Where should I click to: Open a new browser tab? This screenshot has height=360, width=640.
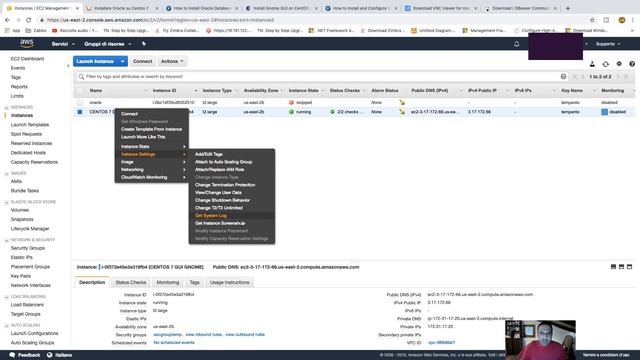(568, 8)
